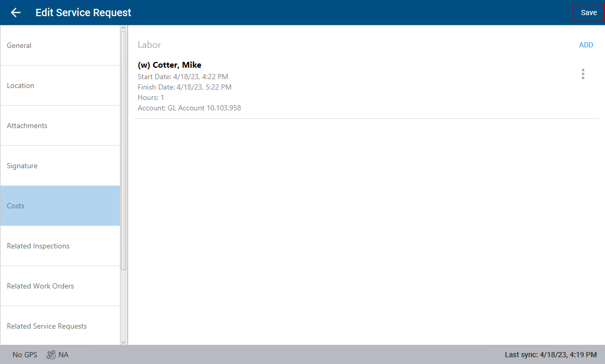This screenshot has width=605, height=364.
Task: Click the No GPS status indicator
Action: click(x=25, y=355)
